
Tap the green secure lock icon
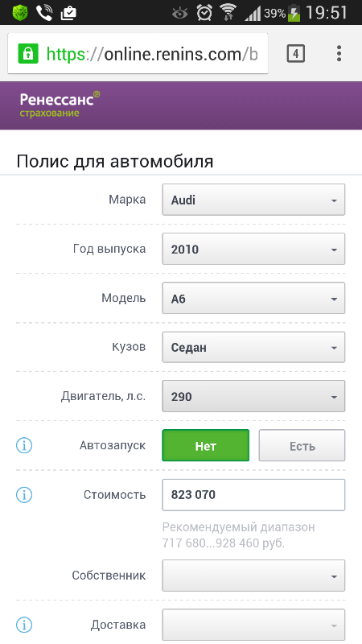click(x=28, y=53)
